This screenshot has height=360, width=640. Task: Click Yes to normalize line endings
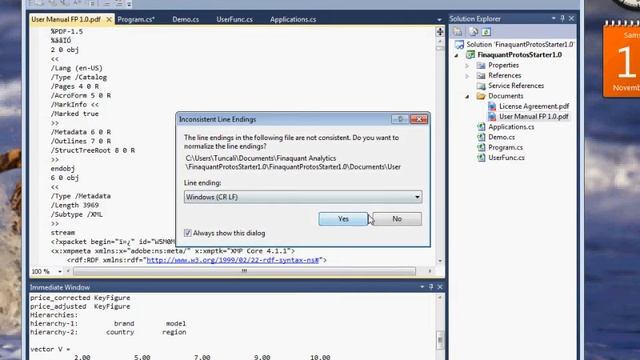coord(343,219)
